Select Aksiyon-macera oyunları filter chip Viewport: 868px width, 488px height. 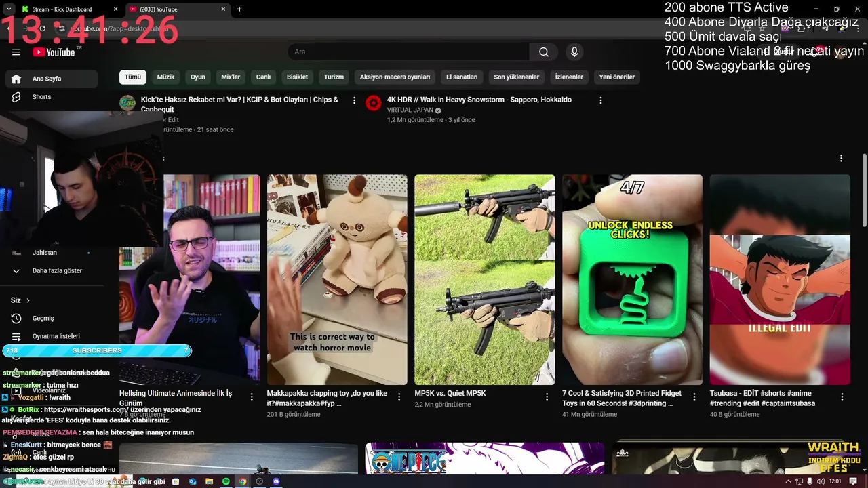395,77
